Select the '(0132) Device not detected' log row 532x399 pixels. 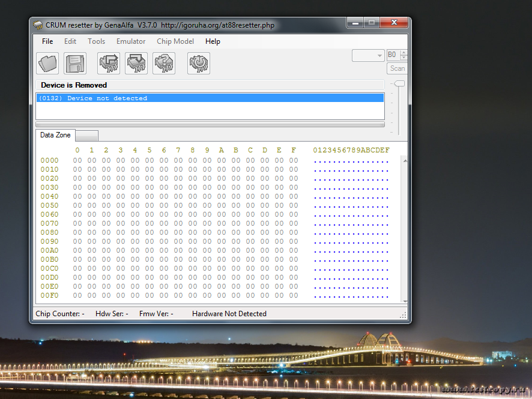click(x=210, y=98)
